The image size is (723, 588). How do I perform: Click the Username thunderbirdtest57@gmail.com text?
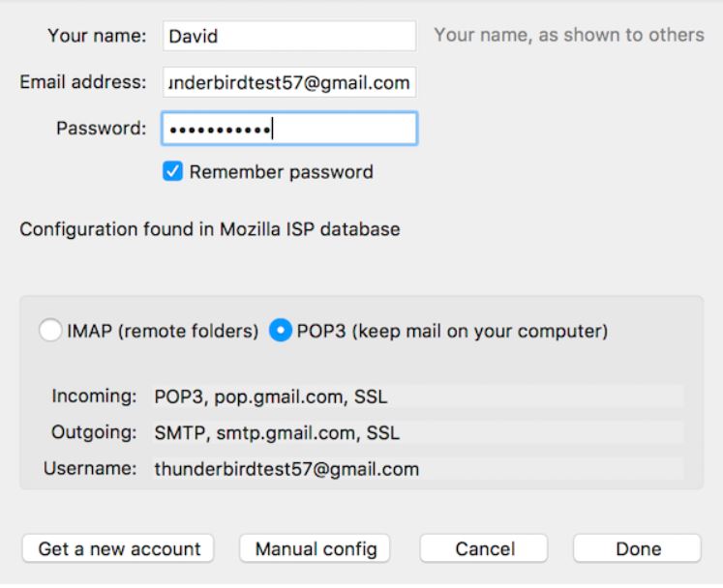(x=286, y=469)
